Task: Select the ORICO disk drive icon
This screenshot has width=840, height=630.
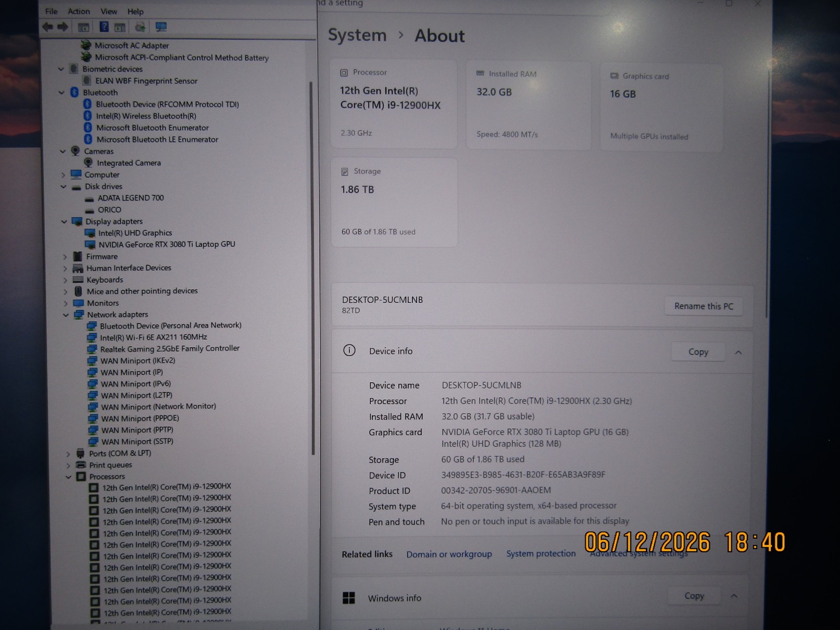Action: click(90, 211)
